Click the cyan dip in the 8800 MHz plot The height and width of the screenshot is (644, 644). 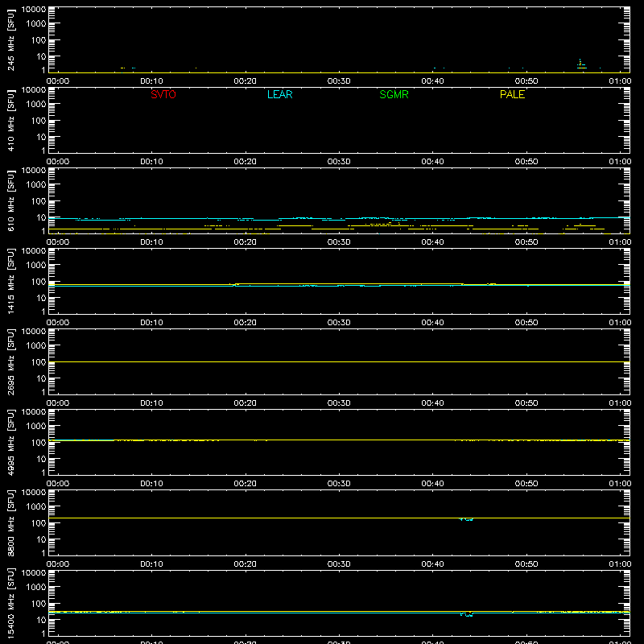click(x=466, y=519)
